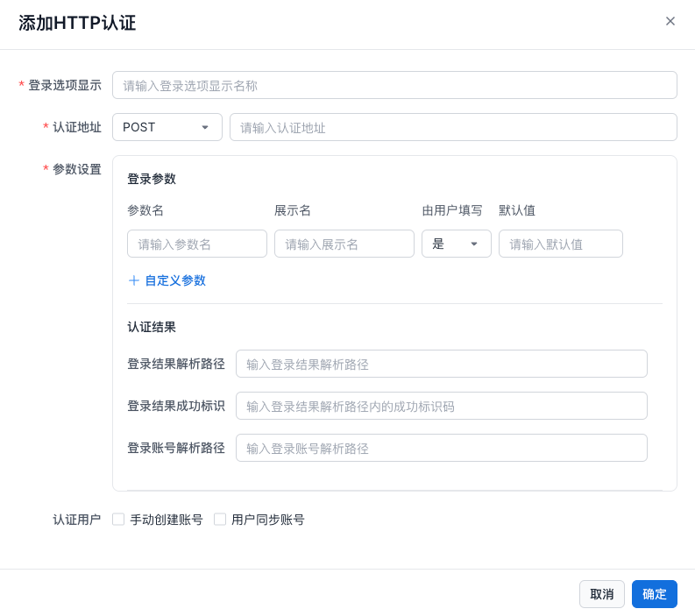Open the POST request method dropdown
The height and width of the screenshot is (616, 695).
pyautogui.click(x=167, y=127)
